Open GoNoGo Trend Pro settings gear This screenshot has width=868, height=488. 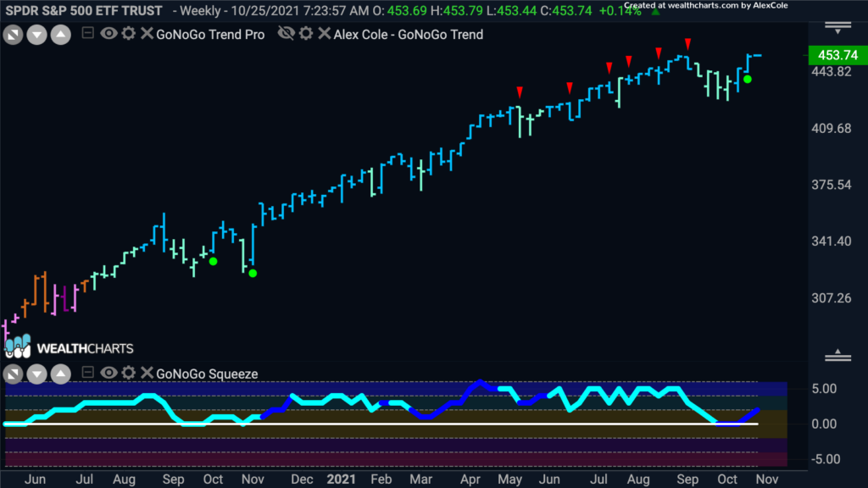click(x=129, y=33)
